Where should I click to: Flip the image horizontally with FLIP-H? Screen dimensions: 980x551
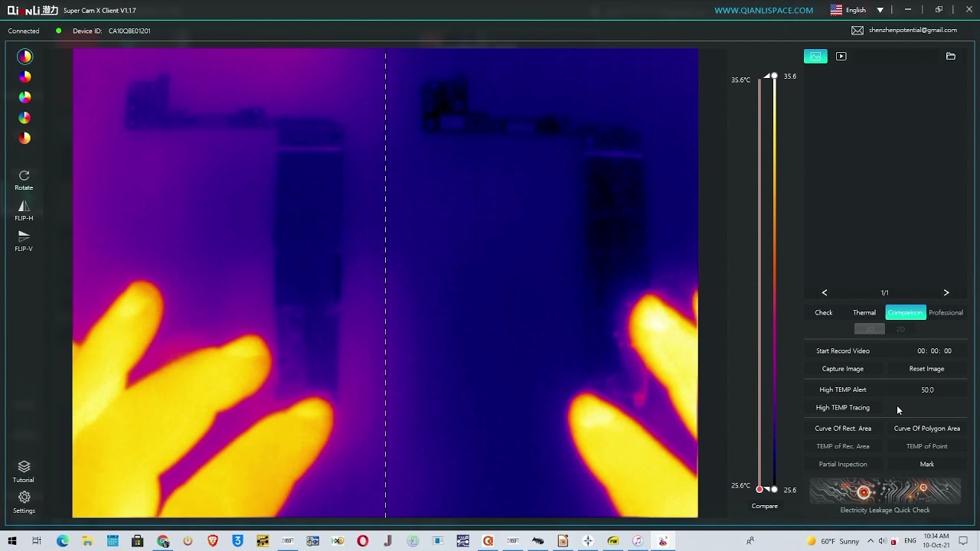[x=24, y=210]
